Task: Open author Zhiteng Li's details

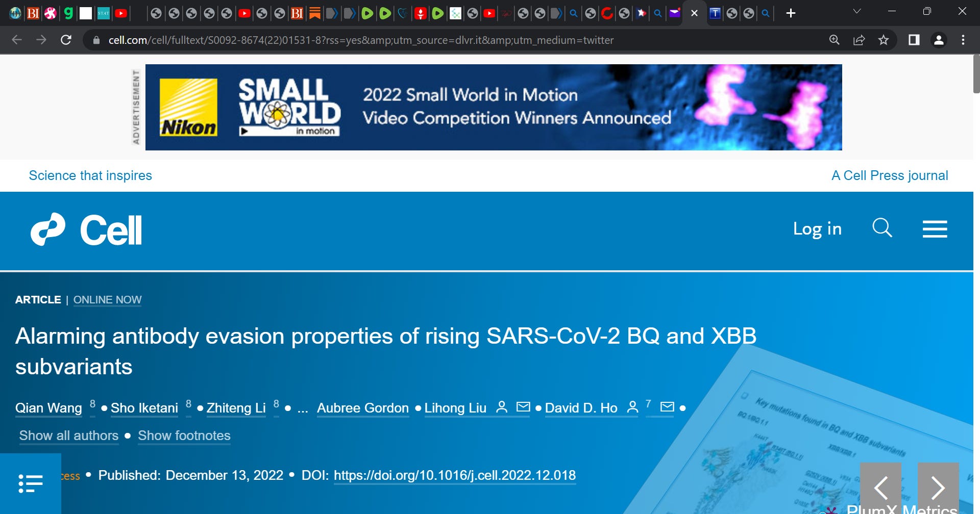Action: [x=236, y=408]
